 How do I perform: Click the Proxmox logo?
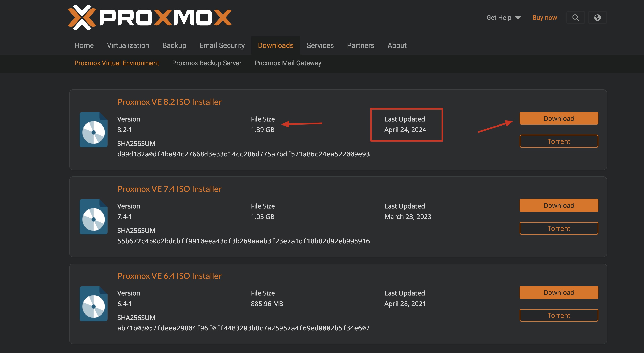[x=150, y=17]
